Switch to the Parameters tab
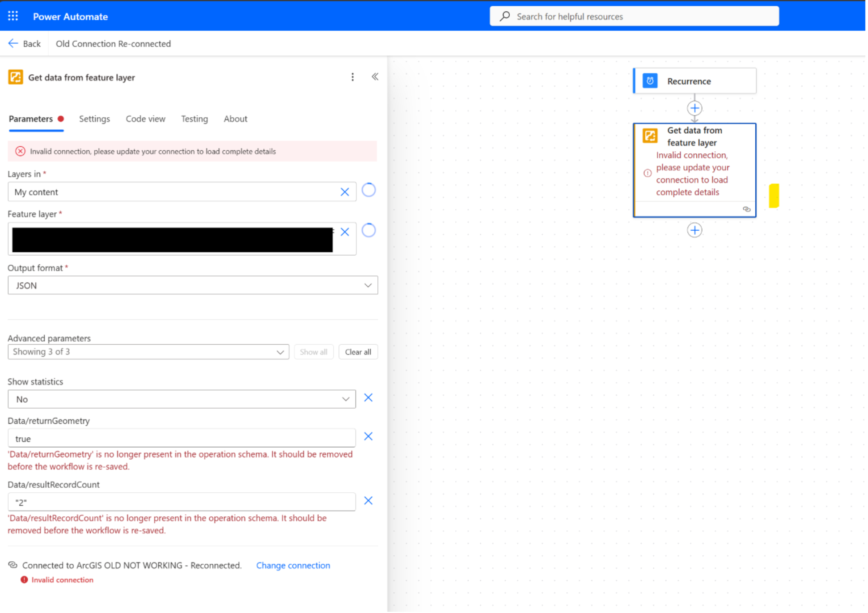 31,119
